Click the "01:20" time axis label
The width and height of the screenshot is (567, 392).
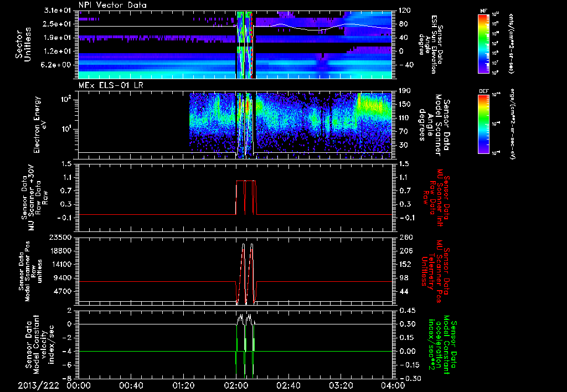[x=183, y=385]
